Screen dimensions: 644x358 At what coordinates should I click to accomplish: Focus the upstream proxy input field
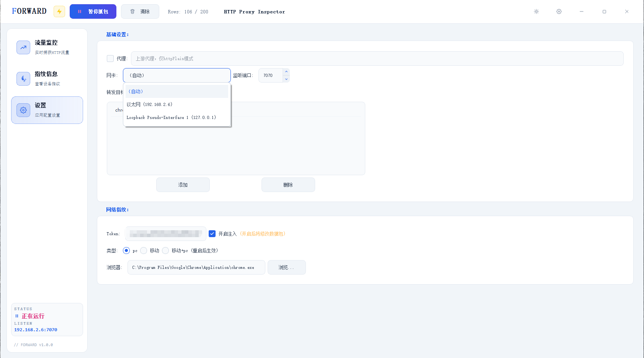(x=377, y=59)
